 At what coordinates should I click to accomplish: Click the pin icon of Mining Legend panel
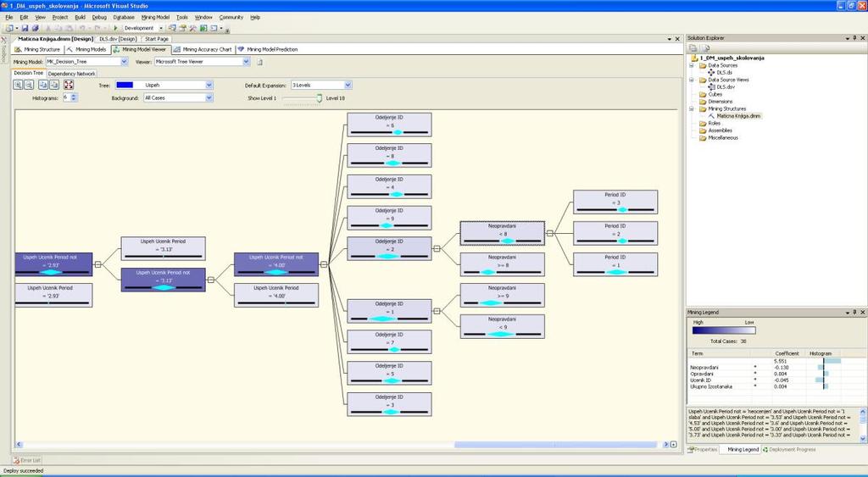pos(855,313)
